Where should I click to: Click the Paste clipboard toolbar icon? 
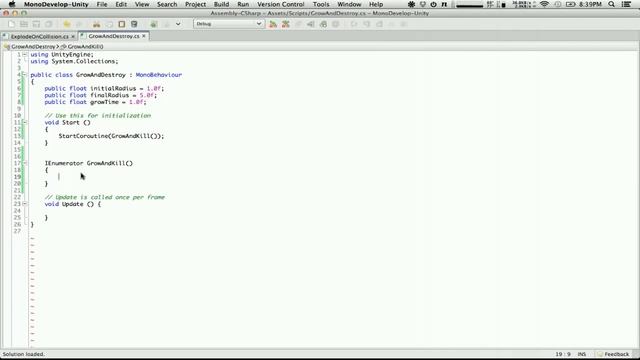point(134,24)
